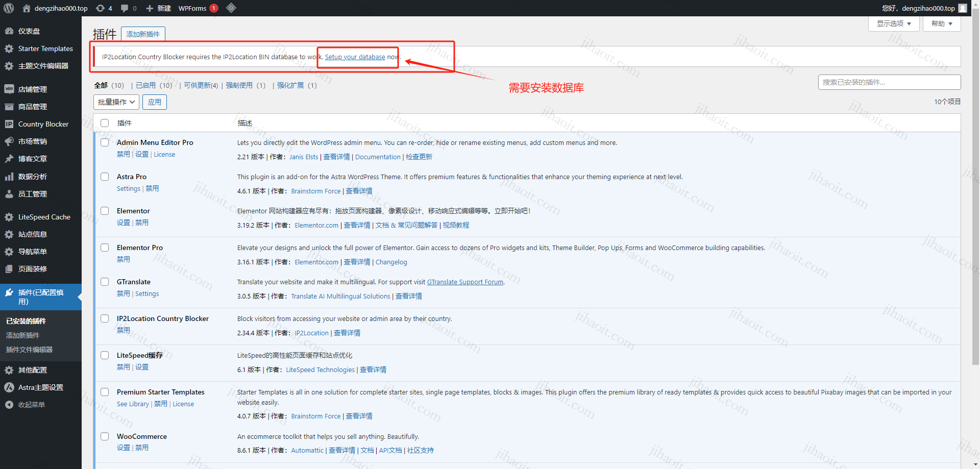The width and height of the screenshot is (980, 469).
Task: Click the 店铺管理 Woo icon
Action: tap(9, 89)
